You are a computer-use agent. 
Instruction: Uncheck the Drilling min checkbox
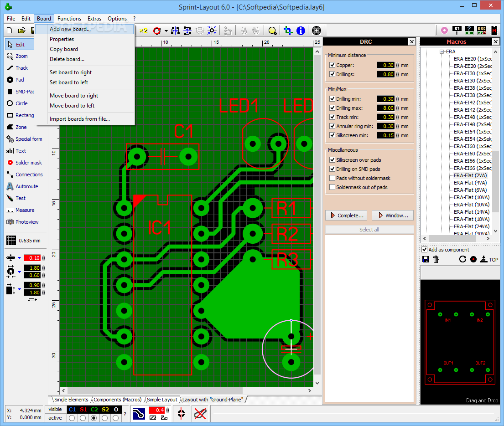333,99
